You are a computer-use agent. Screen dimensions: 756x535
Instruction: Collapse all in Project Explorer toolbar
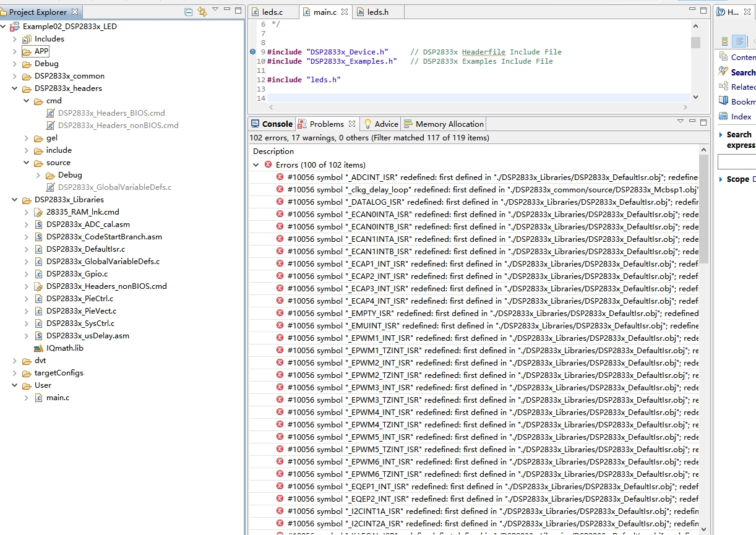(189, 12)
